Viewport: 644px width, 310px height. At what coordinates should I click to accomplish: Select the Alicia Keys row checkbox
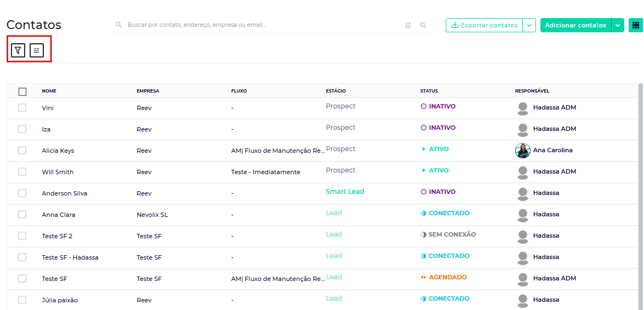22,151
